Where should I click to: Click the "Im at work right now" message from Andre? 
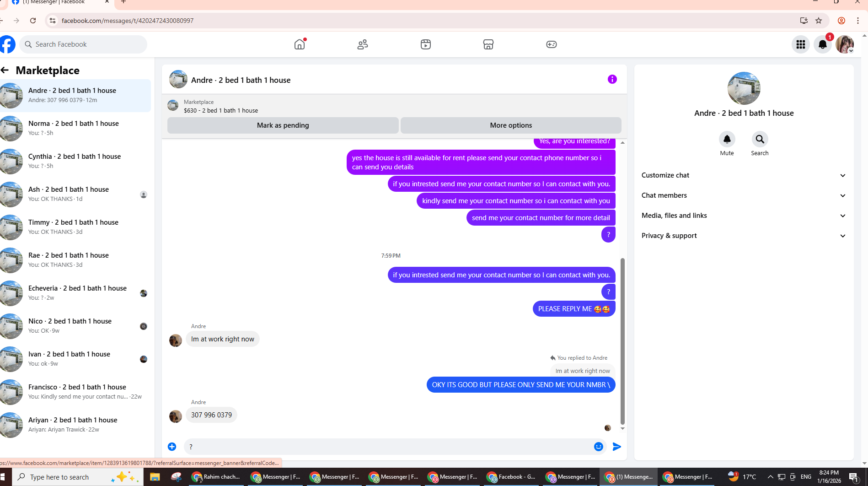(223, 339)
